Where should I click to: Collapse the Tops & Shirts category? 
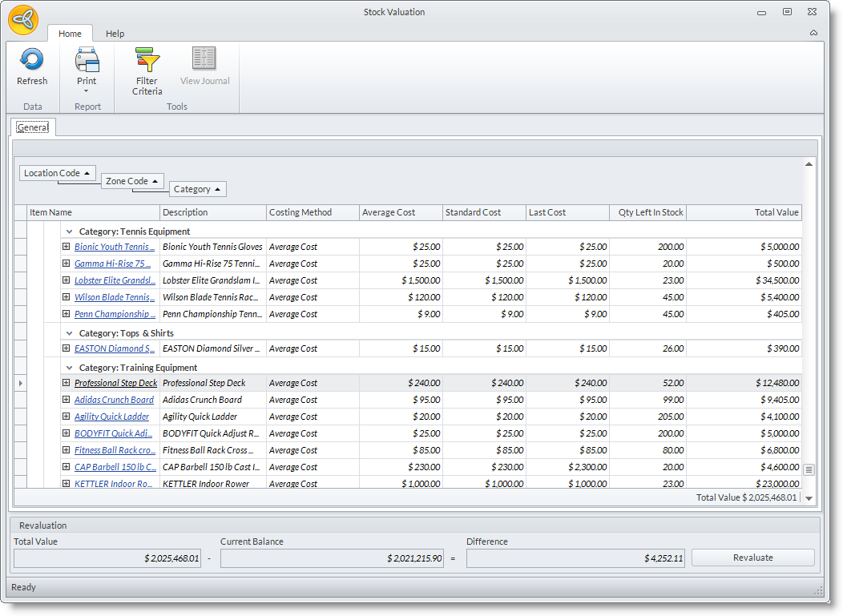coord(70,333)
